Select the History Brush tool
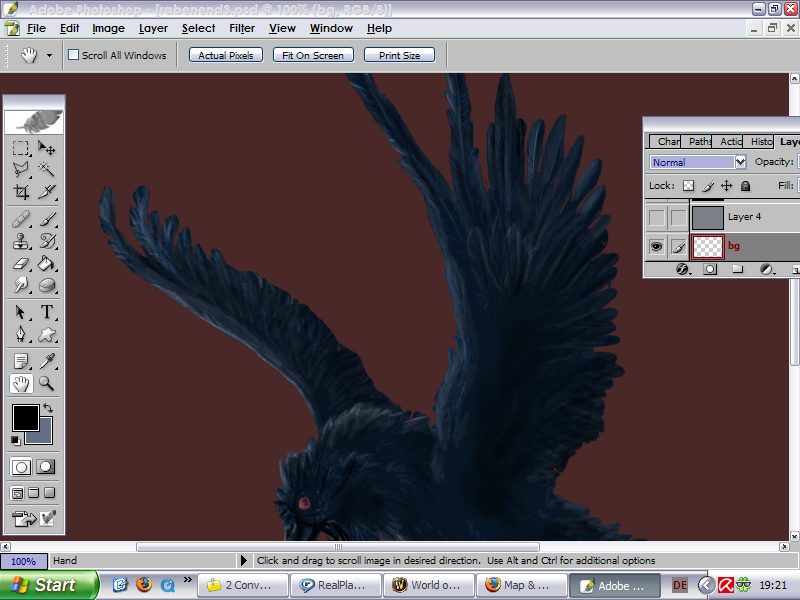This screenshot has height=600, width=800. click(x=47, y=241)
